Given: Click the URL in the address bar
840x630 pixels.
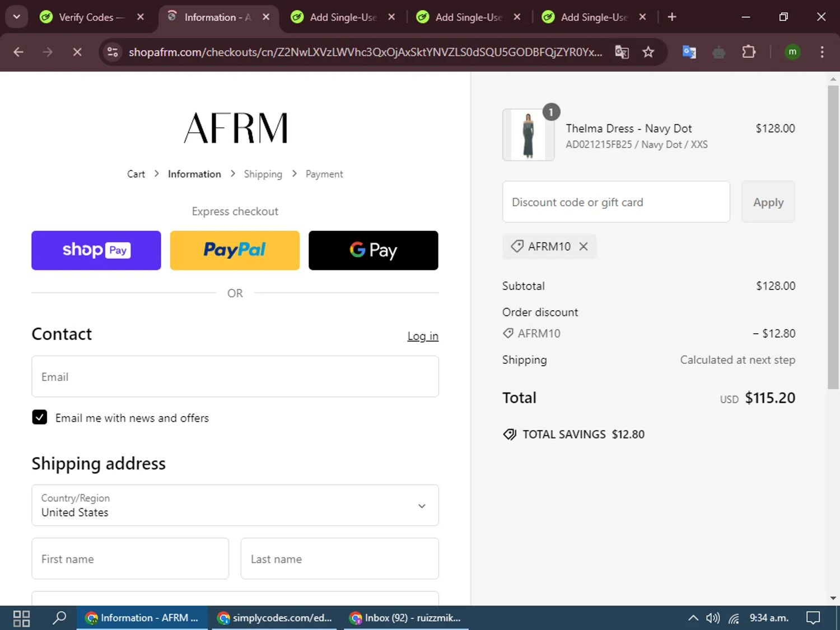Looking at the screenshot, I should pos(365,52).
